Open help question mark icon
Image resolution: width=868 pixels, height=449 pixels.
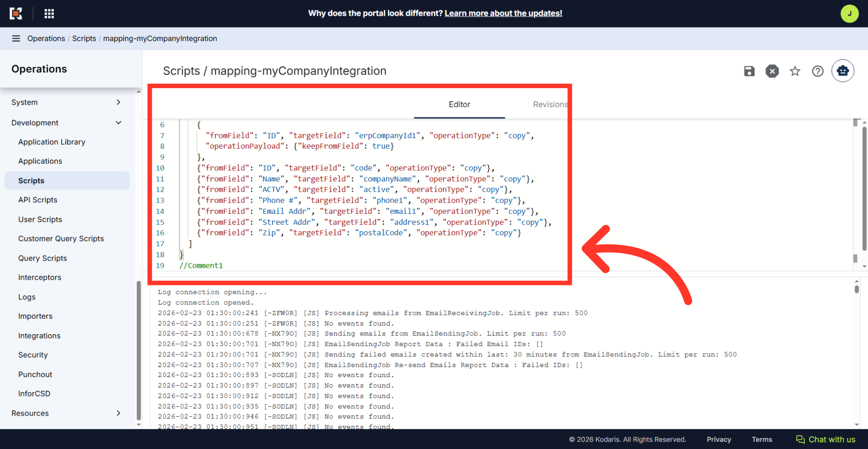817,71
